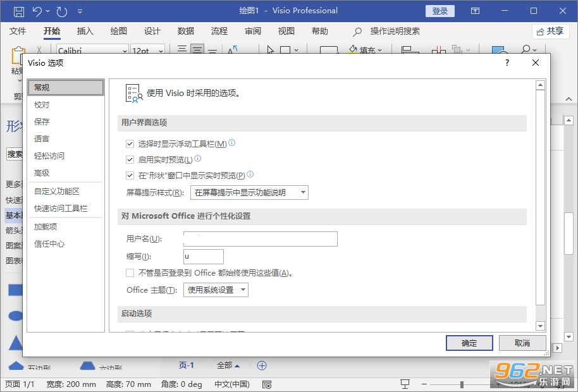Screen dimensions: 578x392
Task: Close the Visio 选项 dialog
Action: [x=536, y=63]
